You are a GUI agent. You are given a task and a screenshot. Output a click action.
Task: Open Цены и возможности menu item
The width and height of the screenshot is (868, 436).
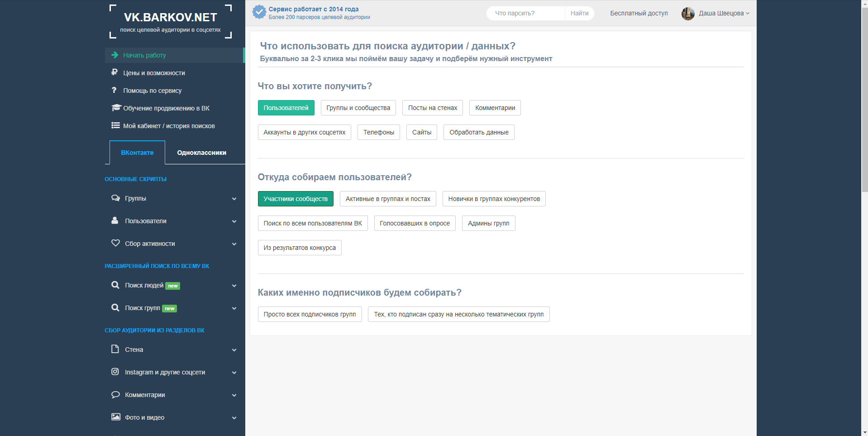click(x=175, y=73)
